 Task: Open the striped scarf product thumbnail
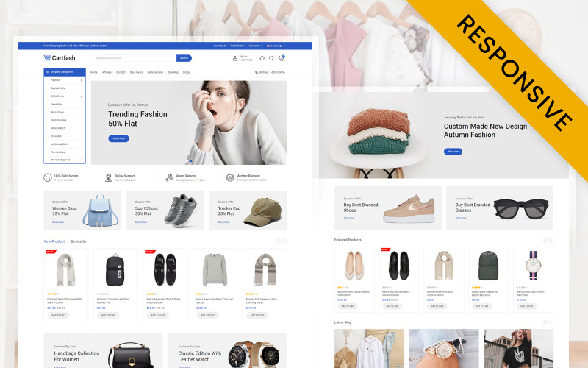[265, 269]
